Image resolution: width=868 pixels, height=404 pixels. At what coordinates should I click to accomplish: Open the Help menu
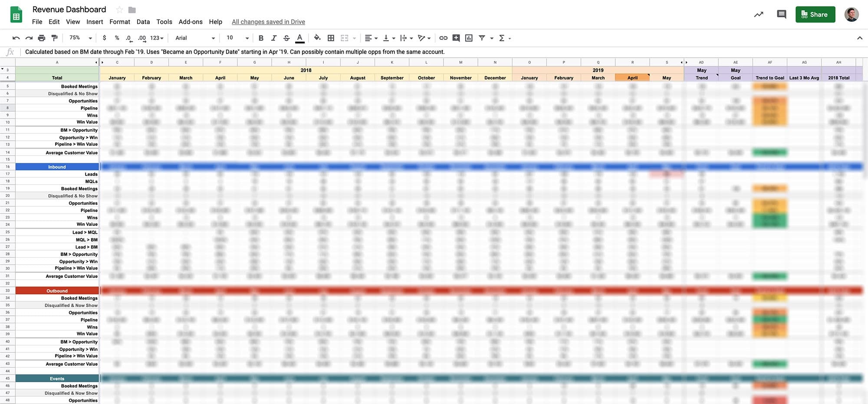point(215,22)
